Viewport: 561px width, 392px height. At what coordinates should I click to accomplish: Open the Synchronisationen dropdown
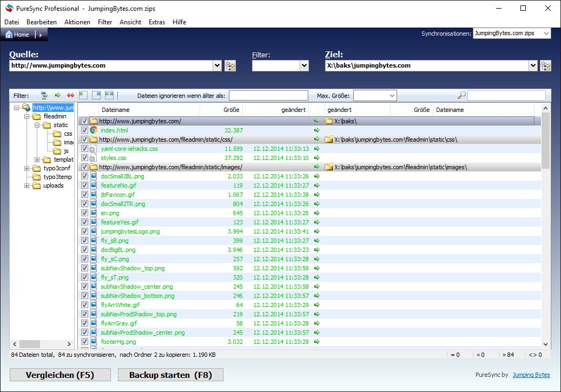tap(546, 34)
